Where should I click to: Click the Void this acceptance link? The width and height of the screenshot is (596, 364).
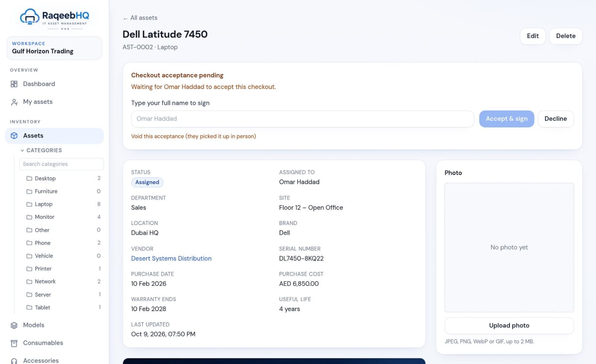(193, 136)
